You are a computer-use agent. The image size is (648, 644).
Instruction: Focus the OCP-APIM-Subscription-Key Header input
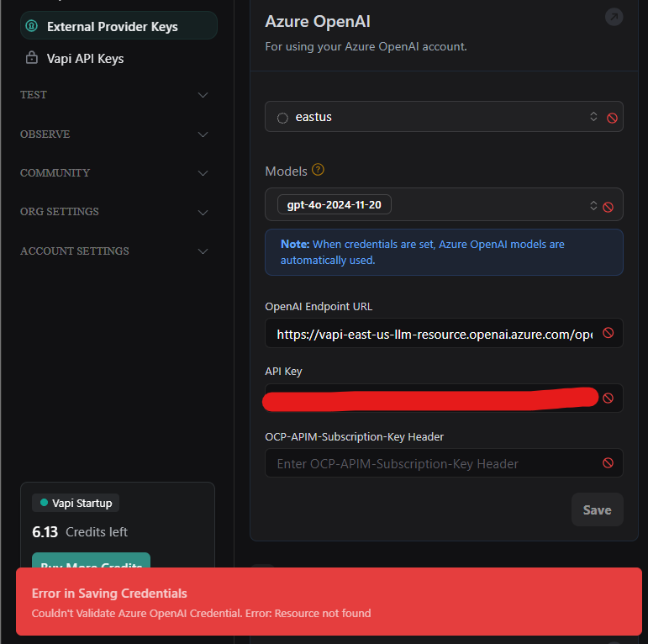pyautogui.click(x=434, y=463)
